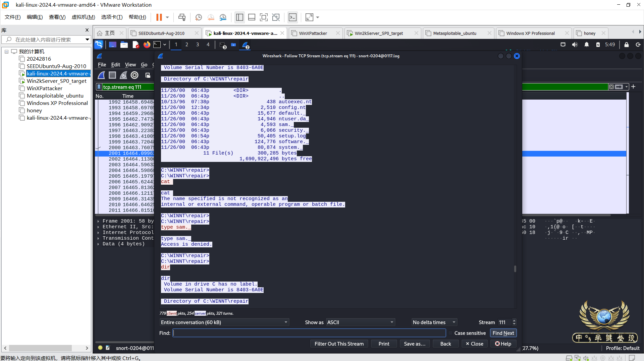Switch to Kali workspace 3
Viewport: 644px width, 361px height.
(x=198, y=45)
